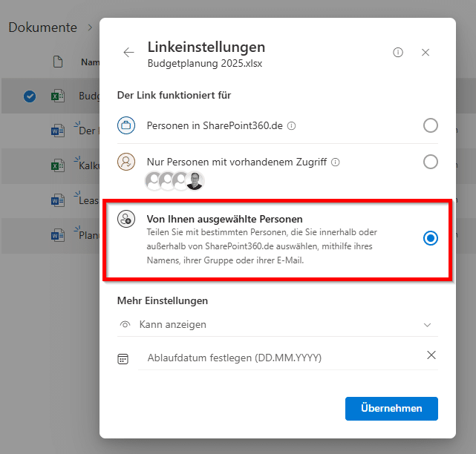Click the info icon in dialog header
Screen dimensions: 476x454
pos(398,53)
